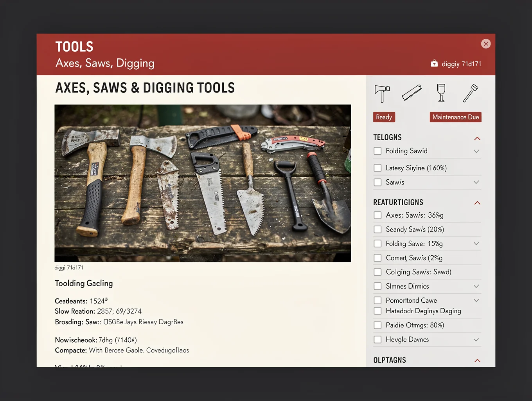The height and width of the screenshot is (401, 532).
Task: Check the Comart Sawis (2%g checkbox
Action: 377,258
